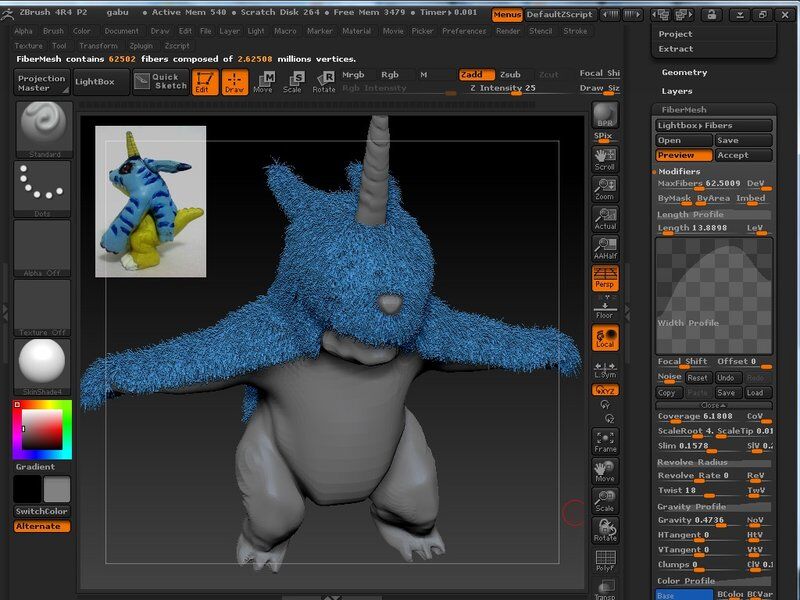800x600 pixels.
Task: Toggle Draw mode button
Action: click(x=235, y=82)
